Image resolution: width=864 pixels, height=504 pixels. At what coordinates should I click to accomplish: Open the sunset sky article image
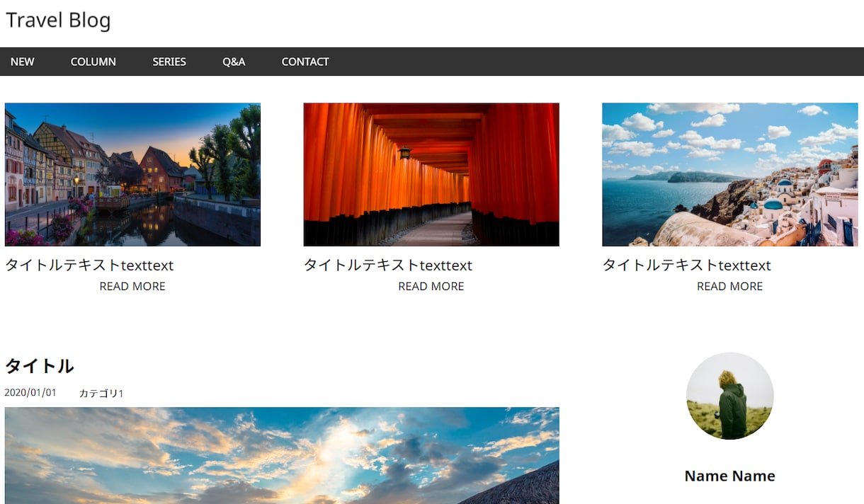tap(282, 455)
